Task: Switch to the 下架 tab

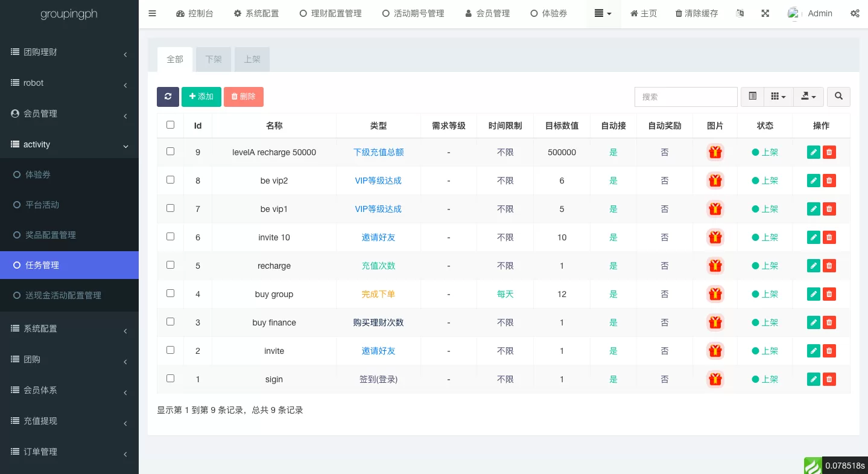Action: pos(214,59)
